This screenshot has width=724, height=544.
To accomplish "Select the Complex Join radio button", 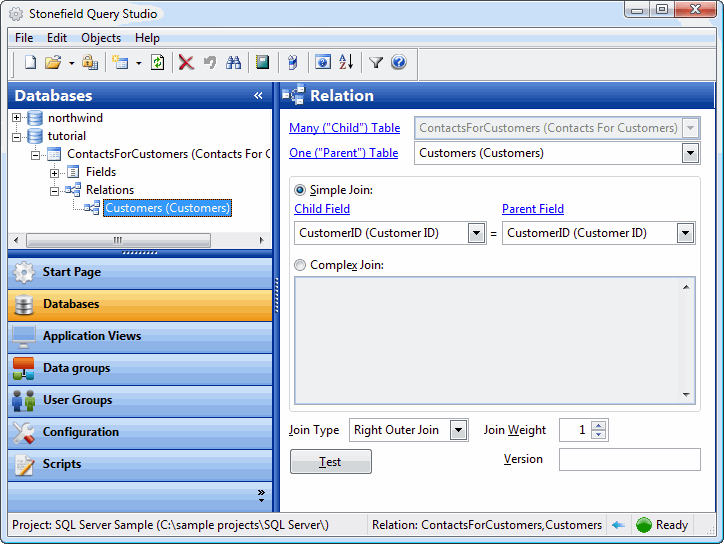I will pos(300,265).
